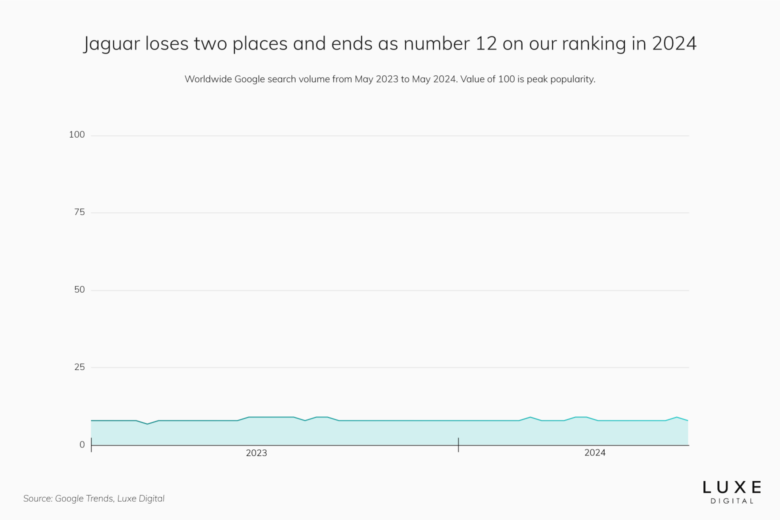Click the 25 y-axis label

click(x=79, y=368)
